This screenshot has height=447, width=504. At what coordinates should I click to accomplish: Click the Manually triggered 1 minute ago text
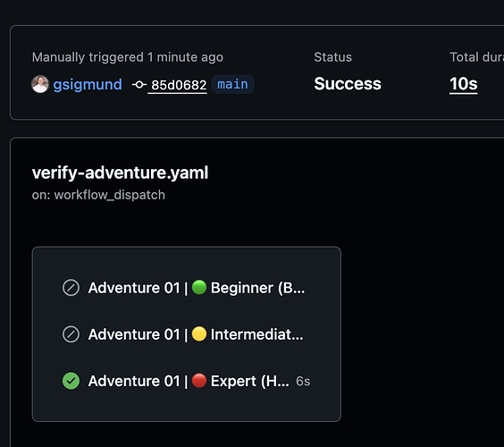click(127, 57)
